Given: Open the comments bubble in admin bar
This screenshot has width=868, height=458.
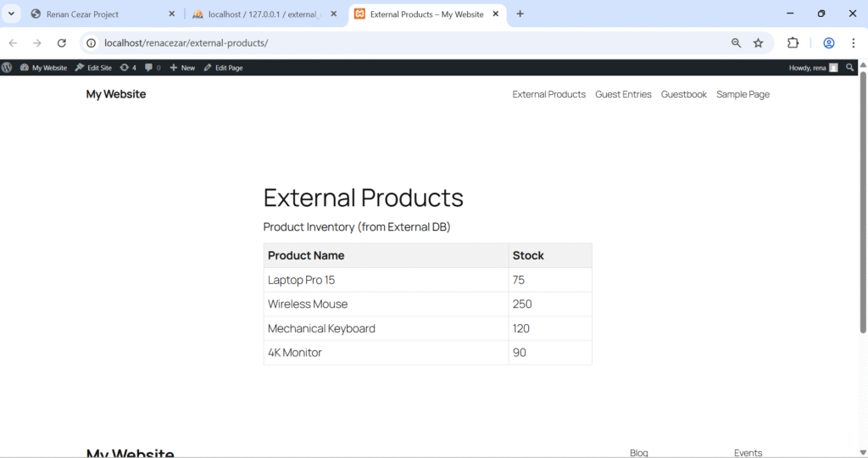Looking at the screenshot, I should point(153,68).
